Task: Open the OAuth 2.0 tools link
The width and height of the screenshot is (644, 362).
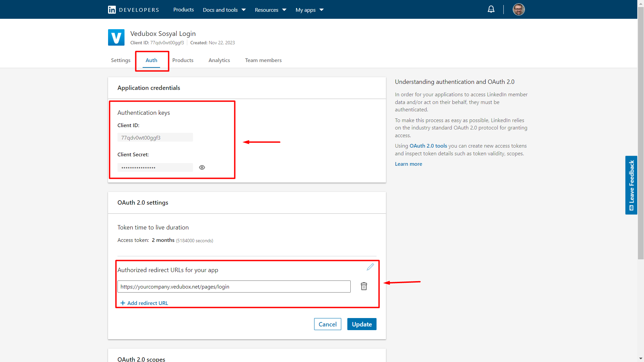Action: click(428, 146)
